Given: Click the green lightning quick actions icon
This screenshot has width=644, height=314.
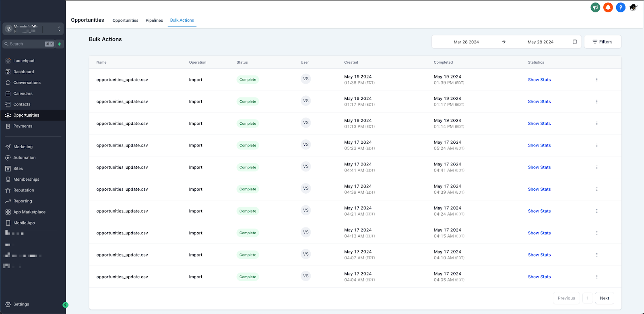Looking at the screenshot, I should pyautogui.click(x=60, y=44).
